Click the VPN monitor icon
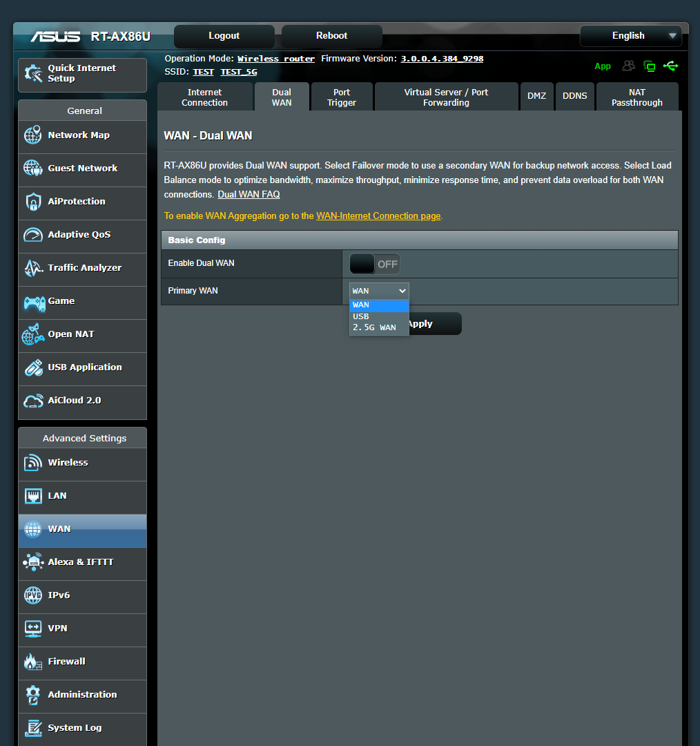The height and width of the screenshot is (746, 700). coord(33,629)
